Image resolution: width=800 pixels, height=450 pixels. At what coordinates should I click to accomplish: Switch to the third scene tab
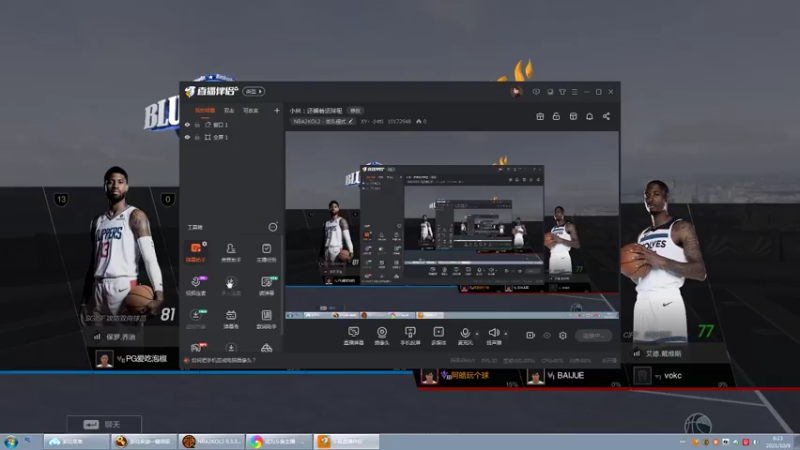pyautogui.click(x=251, y=110)
